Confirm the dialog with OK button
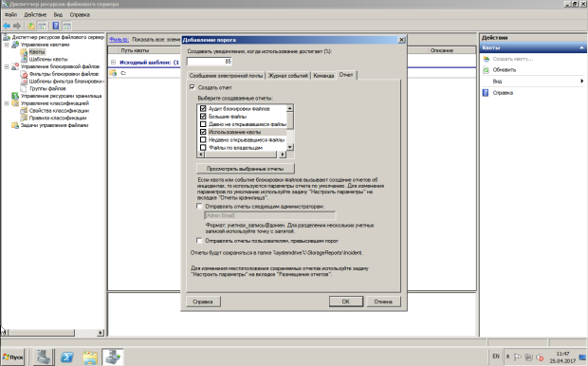 [x=346, y=302]
